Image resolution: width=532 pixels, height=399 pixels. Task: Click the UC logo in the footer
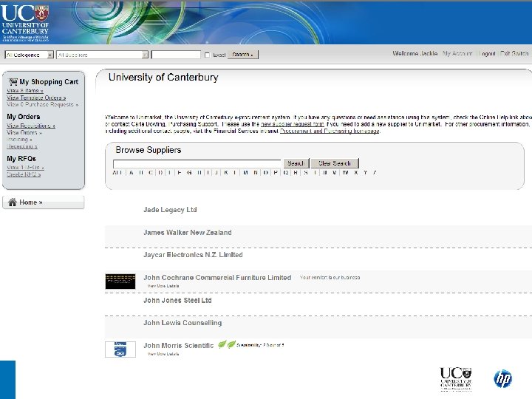click(x=456, y=379)
